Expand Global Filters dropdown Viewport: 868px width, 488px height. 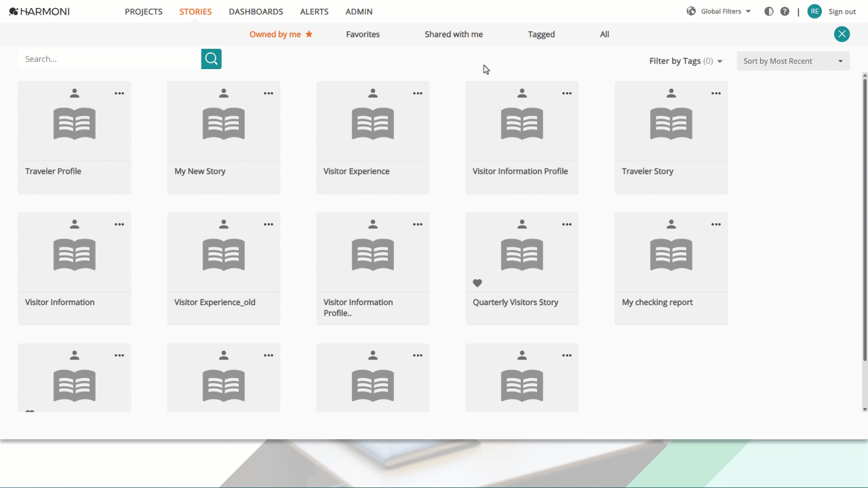click(x=719, y=12)
